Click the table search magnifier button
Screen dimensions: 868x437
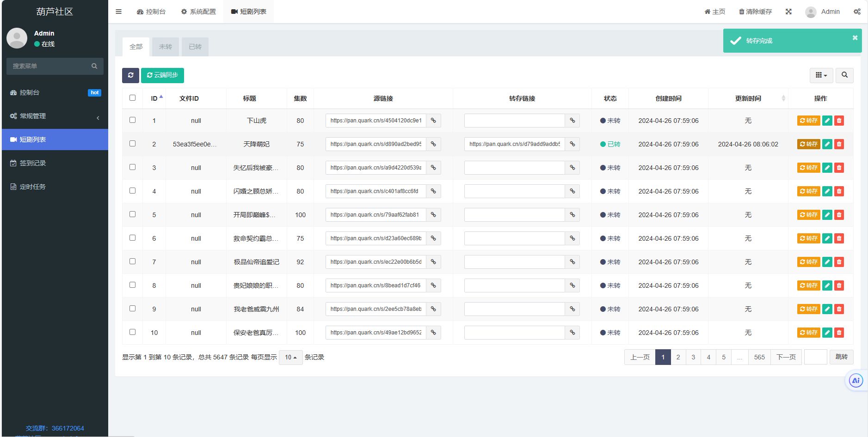[x=844, y=75]
